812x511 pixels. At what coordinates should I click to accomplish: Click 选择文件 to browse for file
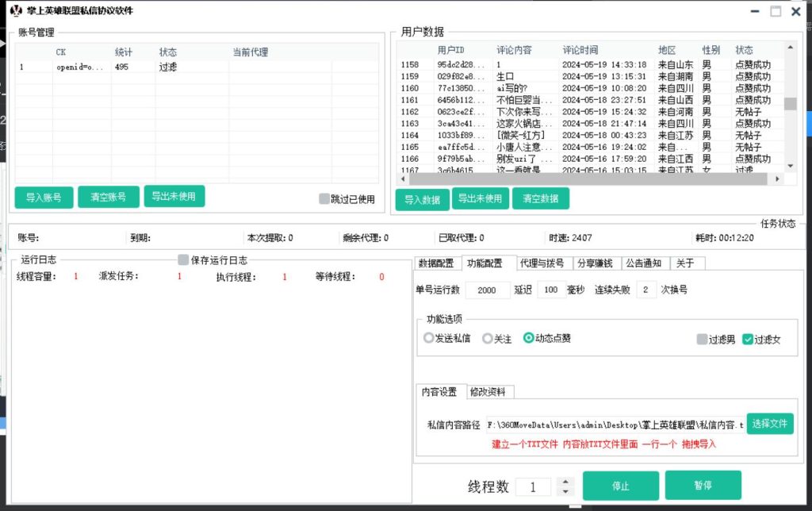(x=769, y=424)
